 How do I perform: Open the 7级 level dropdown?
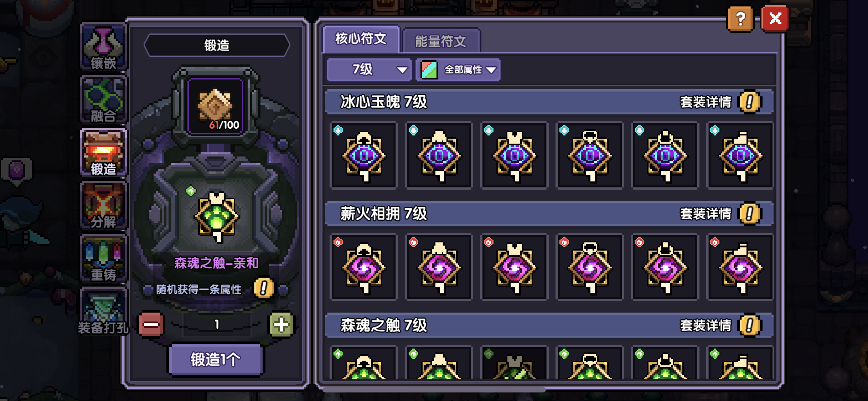[369, 70]
